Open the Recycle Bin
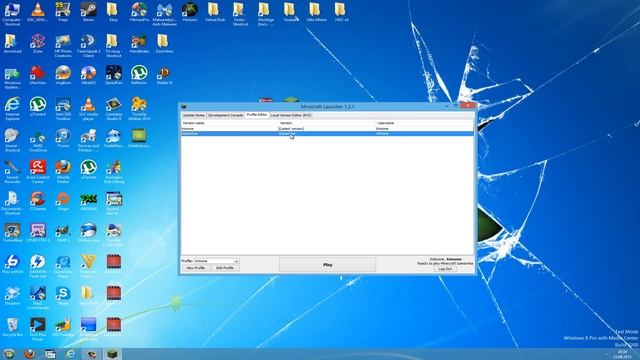Viewport: 640px width, 360px height. tap(12, 327)
